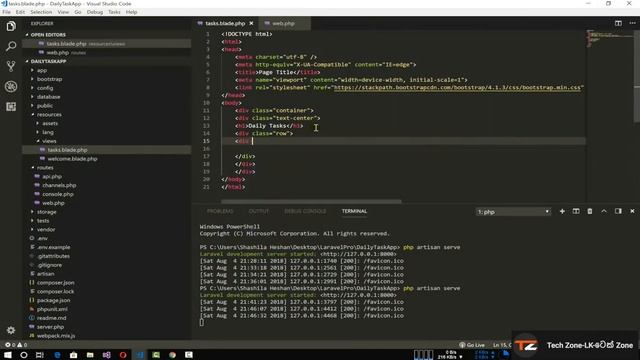Expand the app folder

pyautogui.click(x=42, y=71)
